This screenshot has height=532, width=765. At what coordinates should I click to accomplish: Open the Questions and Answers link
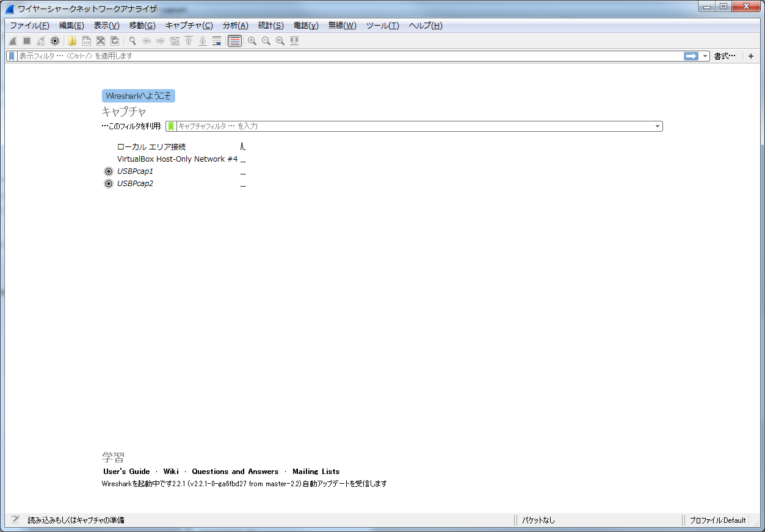tap(235, 472)
